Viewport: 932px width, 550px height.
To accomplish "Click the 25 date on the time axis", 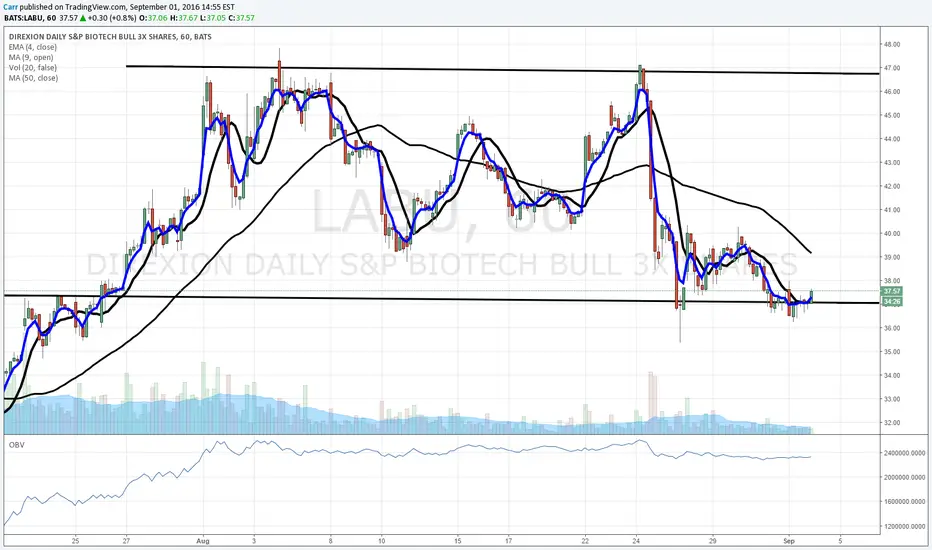I will point(75,541).
